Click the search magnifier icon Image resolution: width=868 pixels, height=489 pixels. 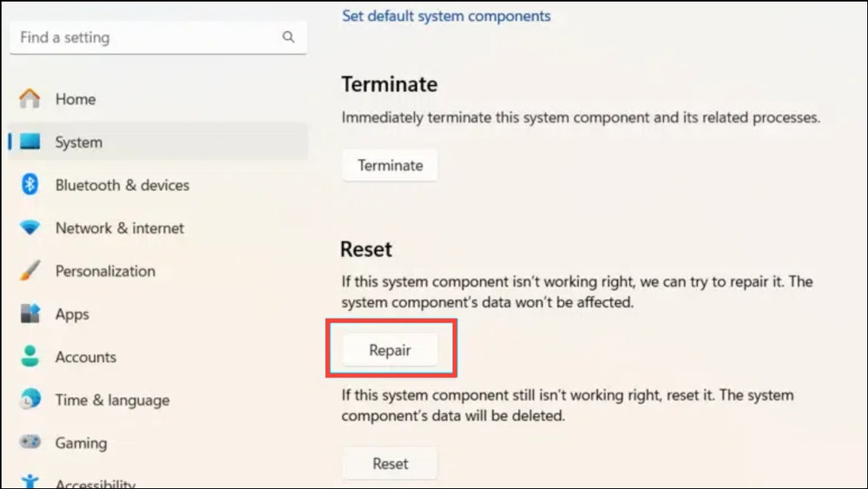288,37
